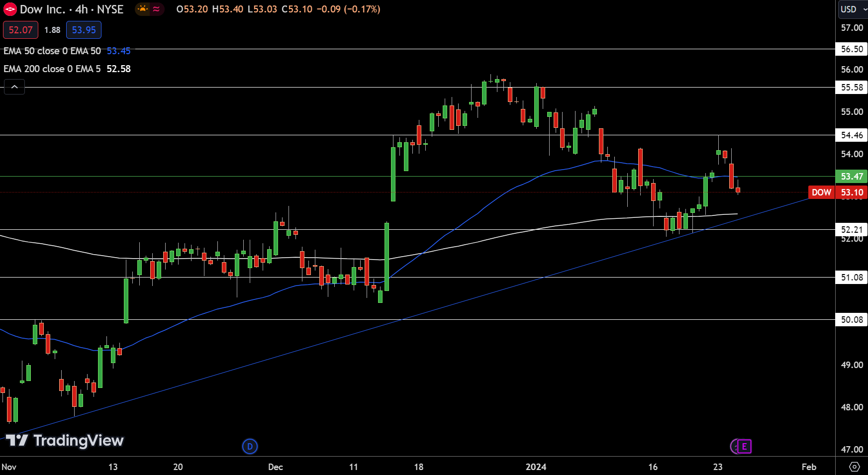The image size is (868, 475).
Task: Click the green 53.47 price axis label
Action: click(852, 176)
